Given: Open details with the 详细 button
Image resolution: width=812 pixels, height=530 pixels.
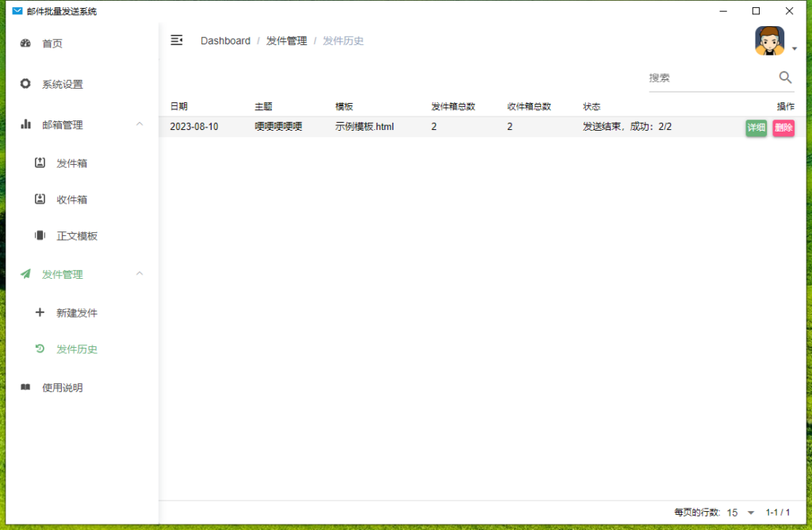Looking at the screenshot, I should [756, 128].
